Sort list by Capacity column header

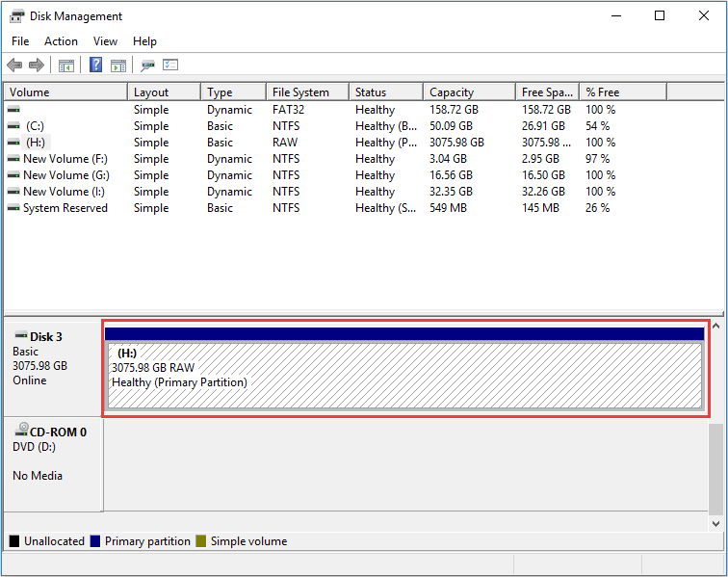point(452,92)
